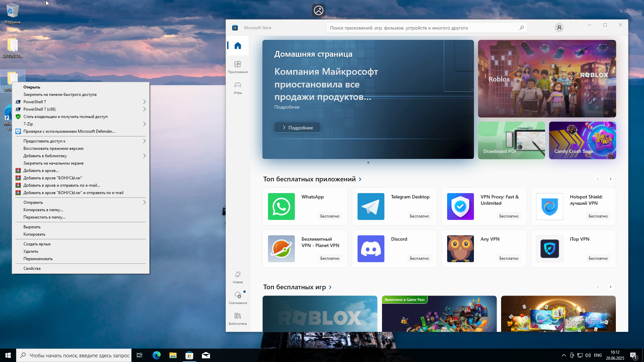Open Библиотека in the Store sidebar
Image resolution: width=644 pixels, height=362 pixels.
click(238, 318)
